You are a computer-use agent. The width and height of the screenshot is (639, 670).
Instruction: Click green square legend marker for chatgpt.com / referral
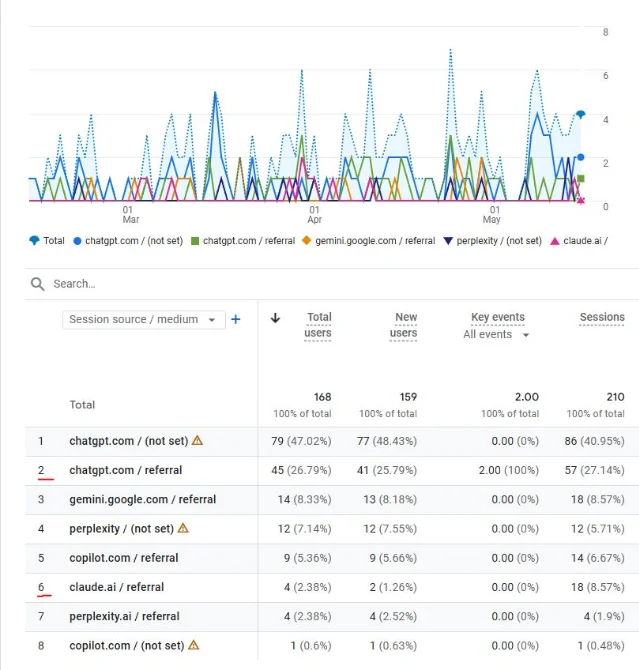(195, 241)
